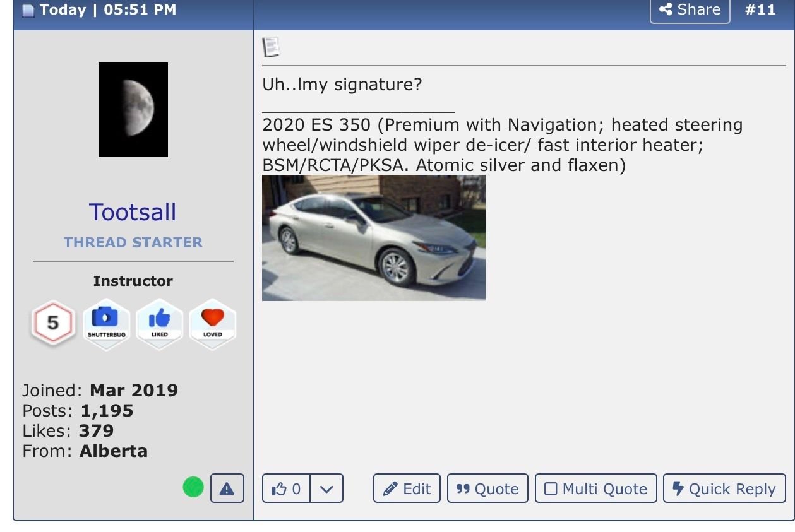The image size is (795, 532).
Task: Open Tootsall's user profile name
Action: pos(133,212)
